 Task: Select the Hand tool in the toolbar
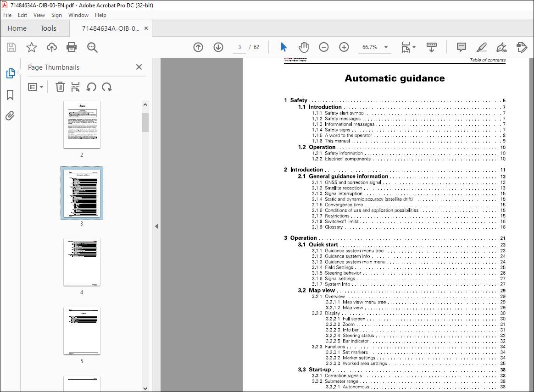(x=304, y=47)
